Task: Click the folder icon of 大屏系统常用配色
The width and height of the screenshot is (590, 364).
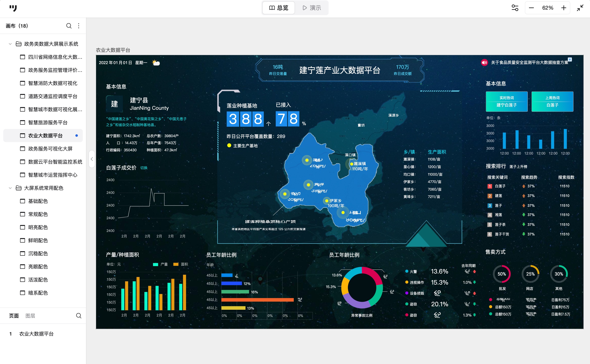Action: click(x=19, y=188)
